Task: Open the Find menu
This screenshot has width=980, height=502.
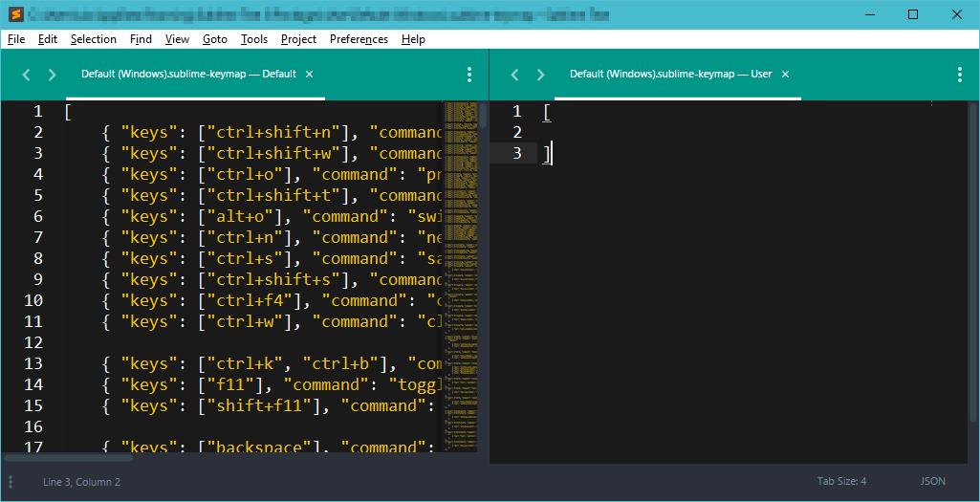Action: click(141, 39)
